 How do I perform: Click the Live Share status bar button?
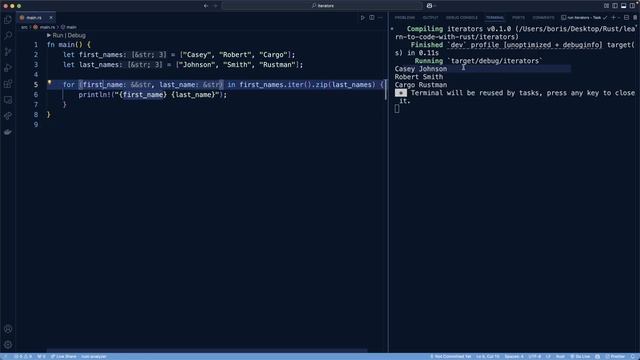coord(64,356)
